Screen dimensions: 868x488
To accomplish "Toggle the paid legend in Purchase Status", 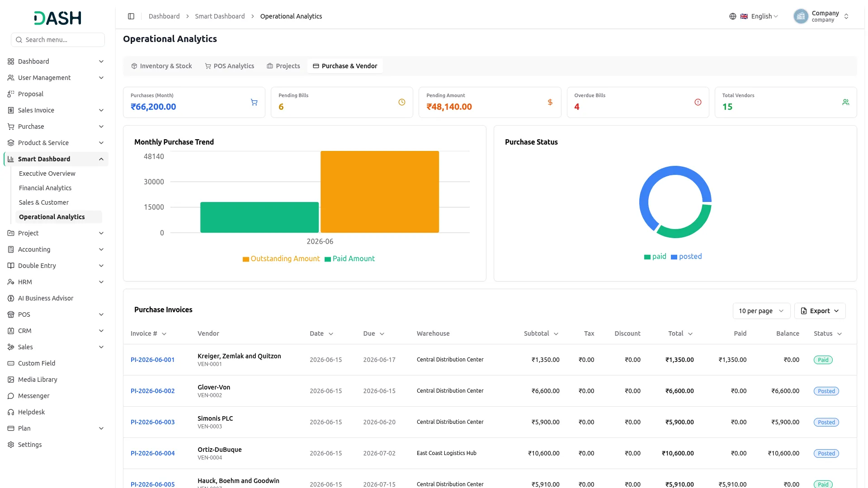I will (655, 257).
